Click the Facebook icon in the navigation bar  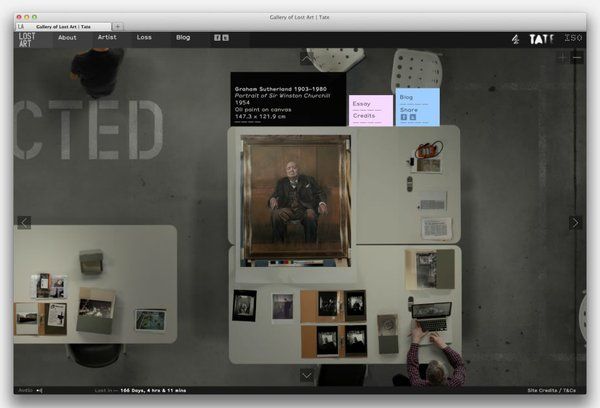coord(216,38)
